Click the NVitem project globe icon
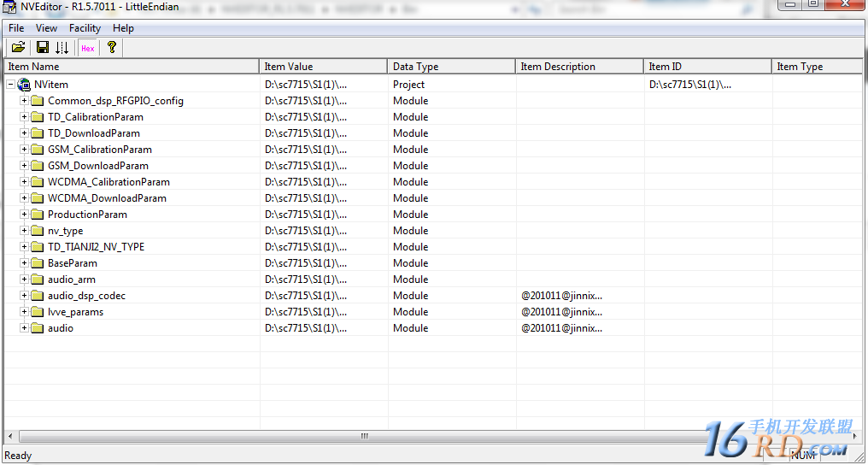The image size is (868, 465). point(24,85)
